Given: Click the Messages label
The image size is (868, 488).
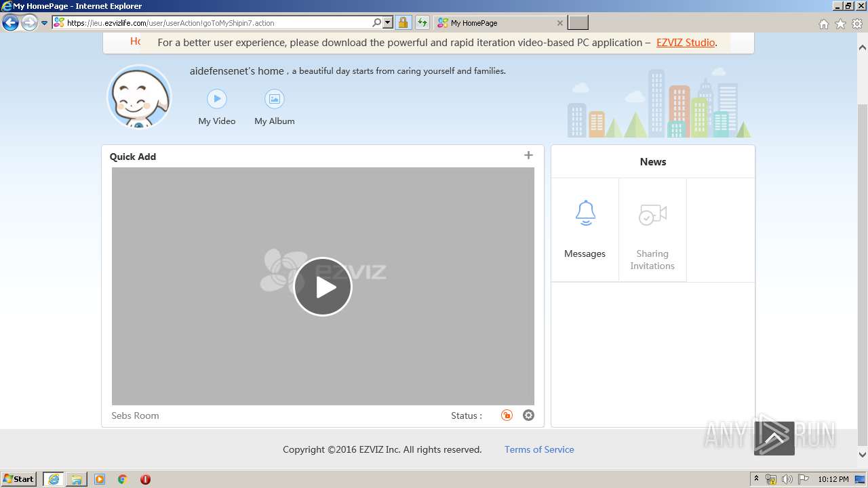Looking at the screenshot, I should 585,253.
